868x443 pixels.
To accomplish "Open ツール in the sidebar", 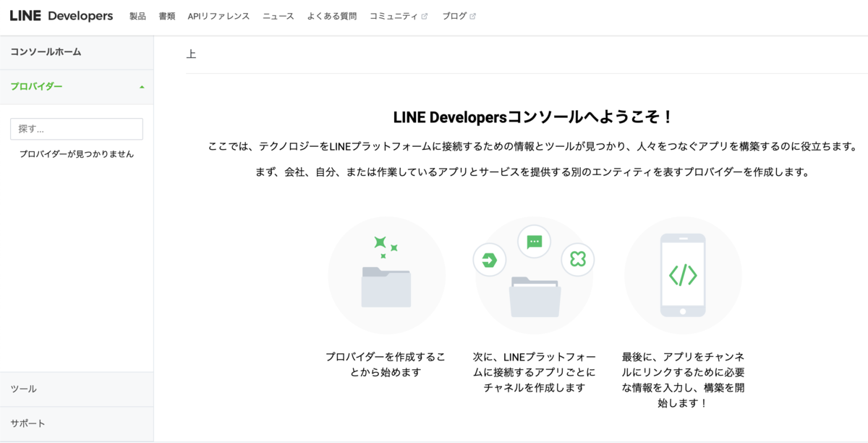I will pyautogui.click(x=77, y=389).
